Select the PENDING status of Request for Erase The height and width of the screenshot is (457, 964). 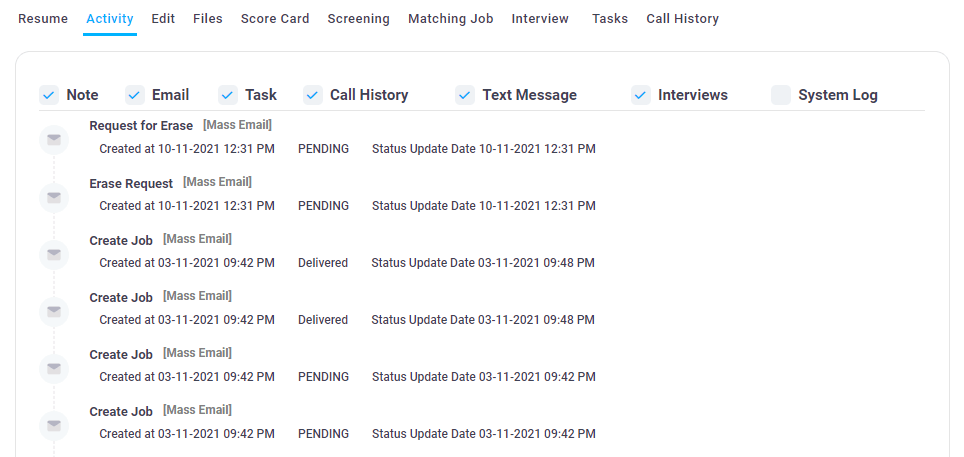point(323,149)
